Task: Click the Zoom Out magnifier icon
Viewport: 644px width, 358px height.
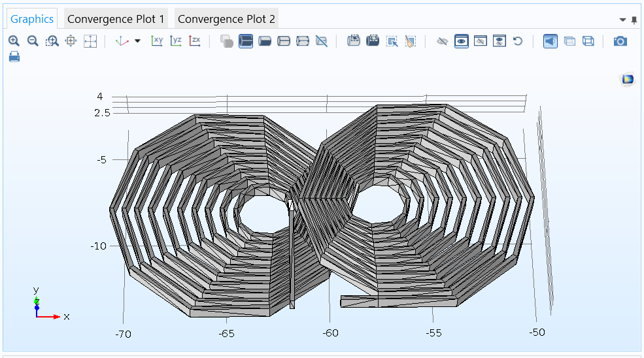Action: click(x=33, y=41)
